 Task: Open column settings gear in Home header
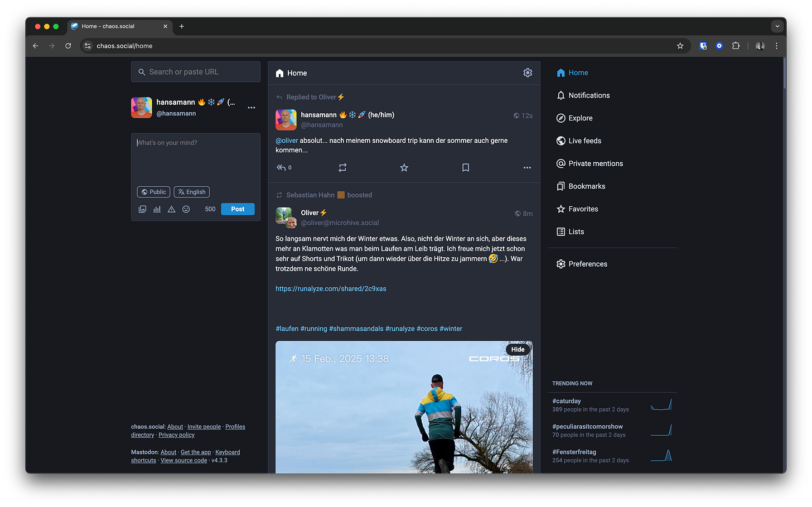pyautogui.click(x=528, y=73)
